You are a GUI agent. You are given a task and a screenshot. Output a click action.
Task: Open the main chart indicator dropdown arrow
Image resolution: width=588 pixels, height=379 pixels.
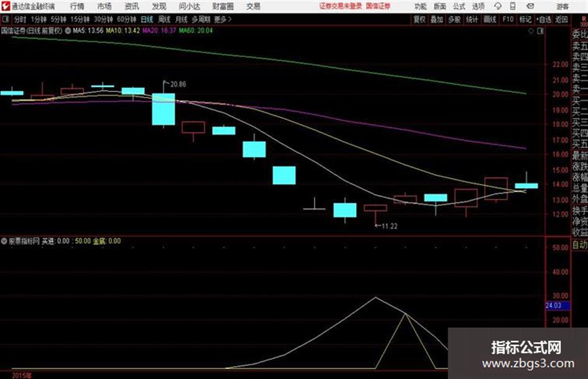click(x=68, y=30)
